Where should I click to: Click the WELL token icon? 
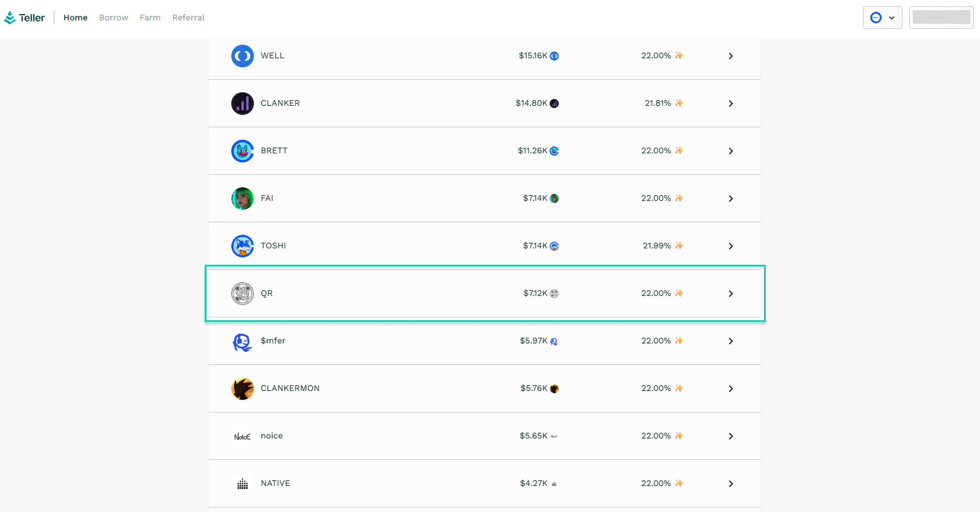(x=242, y=56)
